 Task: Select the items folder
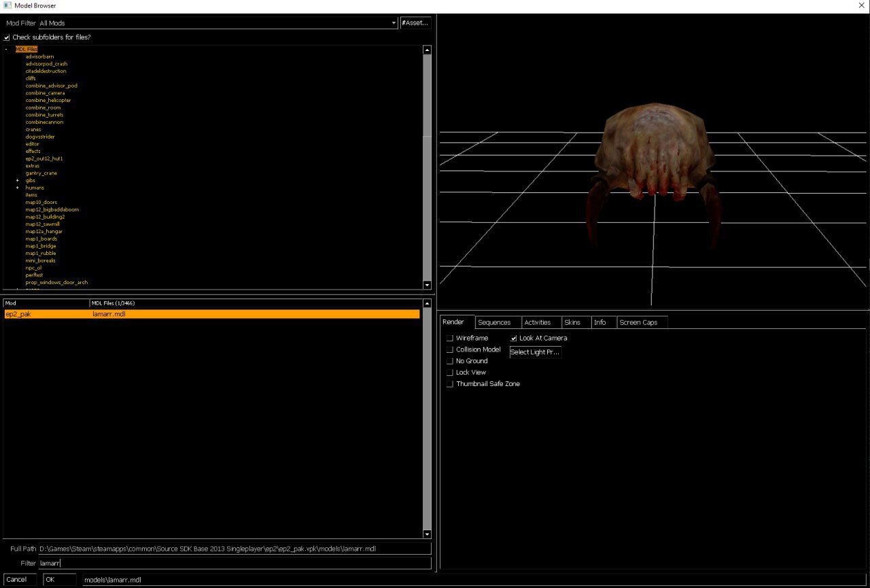(31, 195)
